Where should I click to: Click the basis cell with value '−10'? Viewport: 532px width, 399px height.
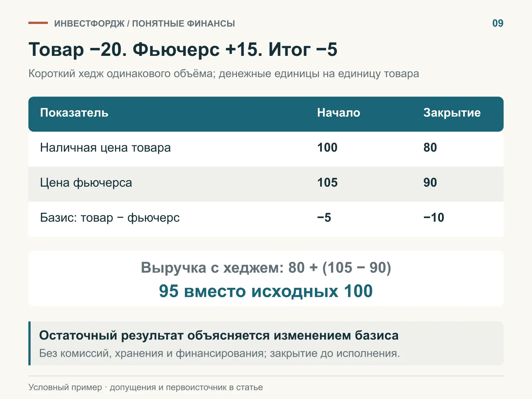tap(434, 217)
